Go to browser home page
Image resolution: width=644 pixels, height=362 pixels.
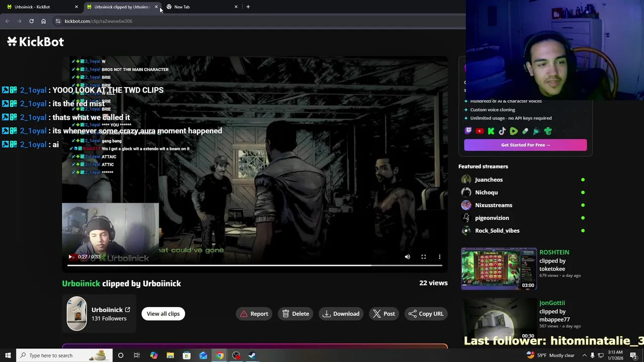coord(43,21)
